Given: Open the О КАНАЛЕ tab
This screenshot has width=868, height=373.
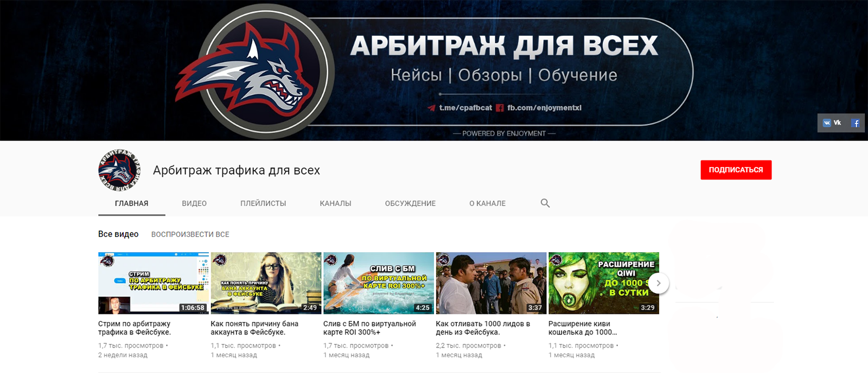Looking at the screenshot, I should pos(487,203).
